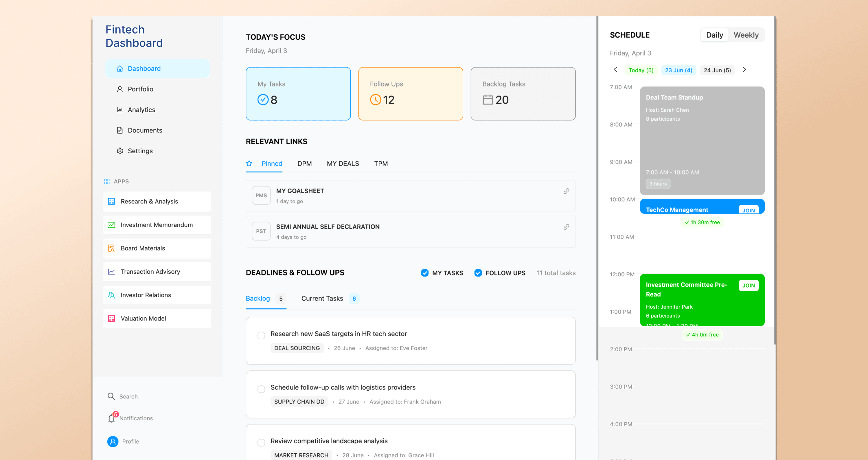This screenshot has width=868, height=460.
Task: Select the 23 Jun (4) date chip
Action: [x=678, y=70]
